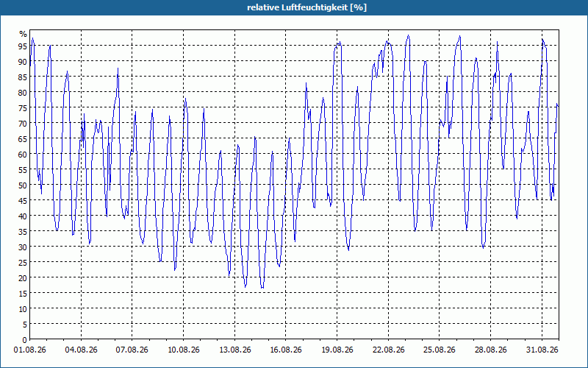Click the 80 value on the y-axis
The width and height of the screenshot is (588, 368).
point(23,93)
